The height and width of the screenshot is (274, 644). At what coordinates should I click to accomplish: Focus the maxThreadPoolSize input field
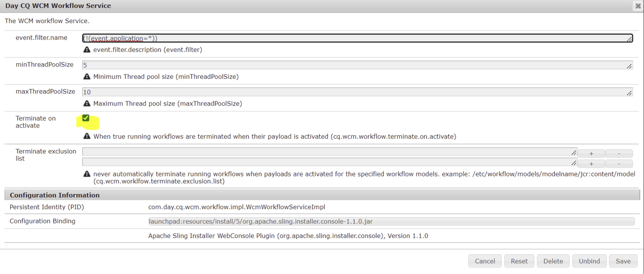tap(357, 92)
